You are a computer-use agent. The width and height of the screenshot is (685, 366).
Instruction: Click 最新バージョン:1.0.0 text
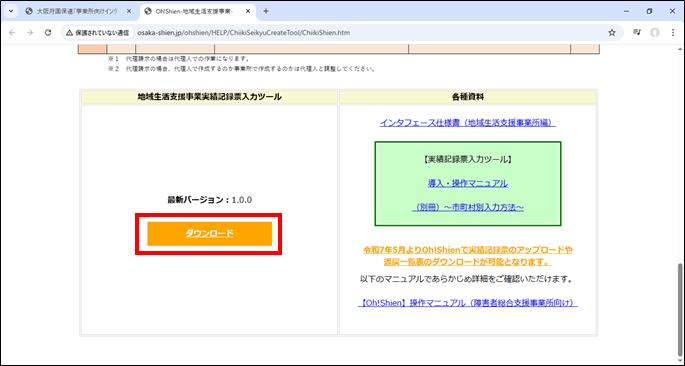[209, 200]
